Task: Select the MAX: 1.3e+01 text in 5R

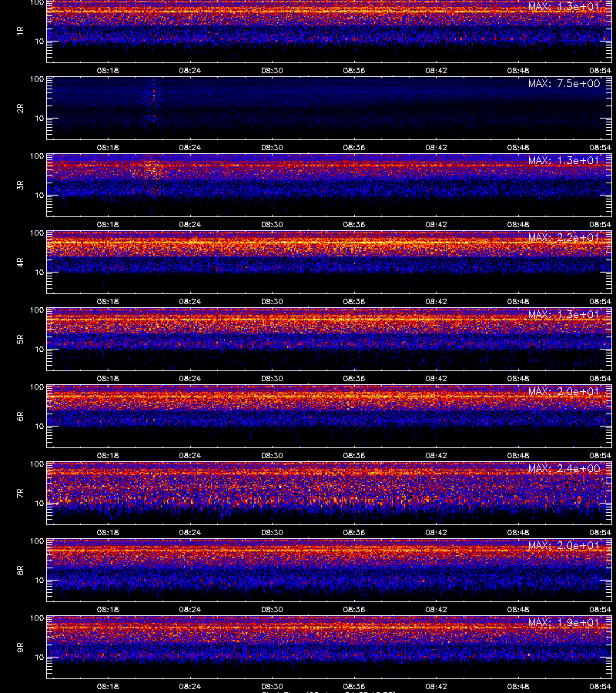Action: coord(564,314)
